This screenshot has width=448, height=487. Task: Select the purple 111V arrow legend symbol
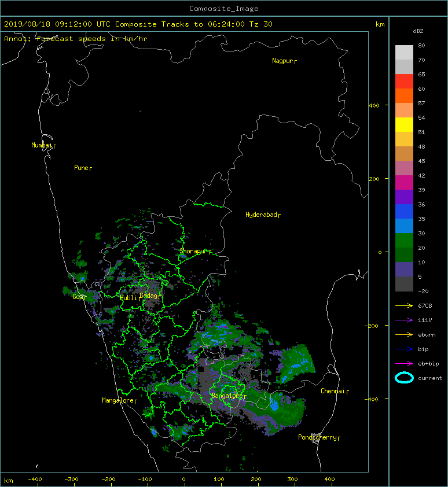click(x=404, y=320)
